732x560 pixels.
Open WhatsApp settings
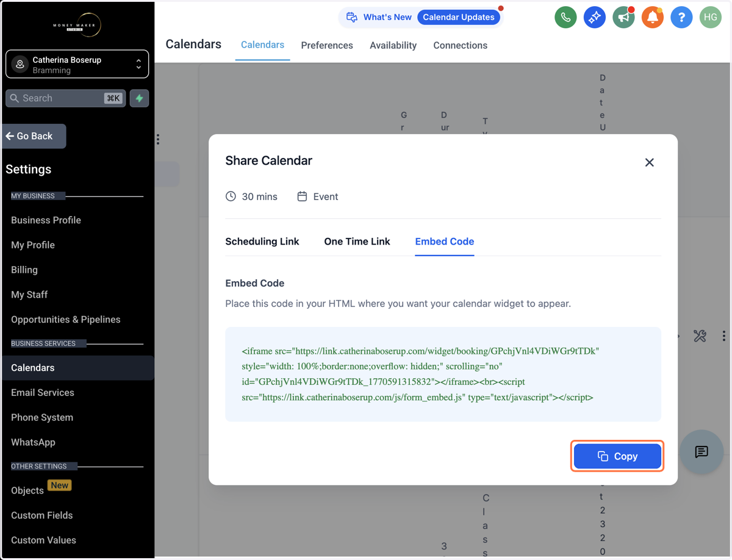click(33, 442)
